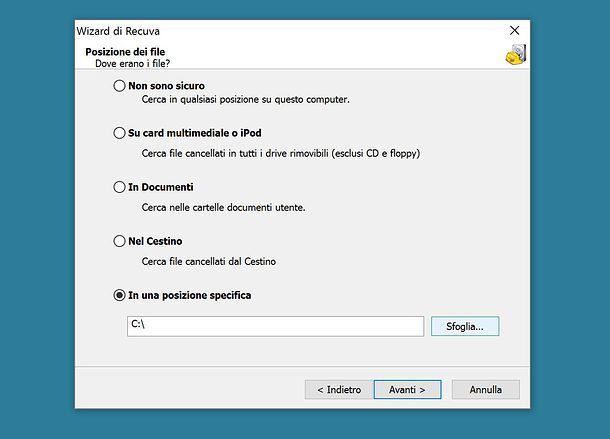
Task: Click the "Wizard di Recuva" title bar text
Action: point(118,31)
